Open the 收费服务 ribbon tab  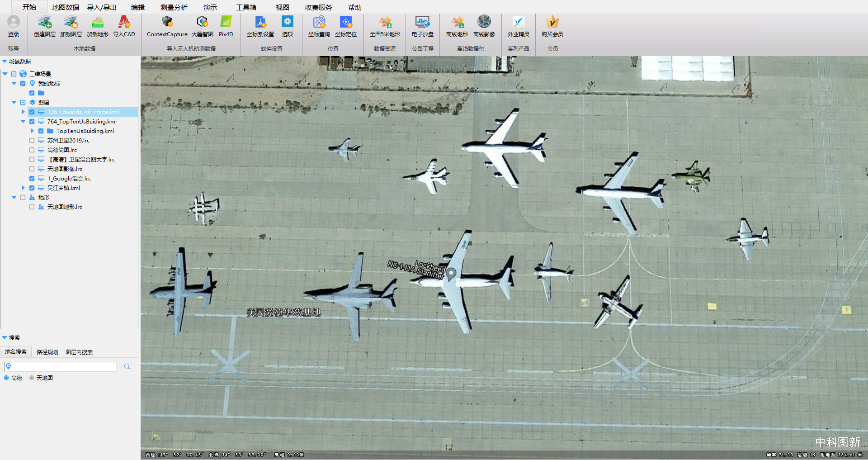319,7
